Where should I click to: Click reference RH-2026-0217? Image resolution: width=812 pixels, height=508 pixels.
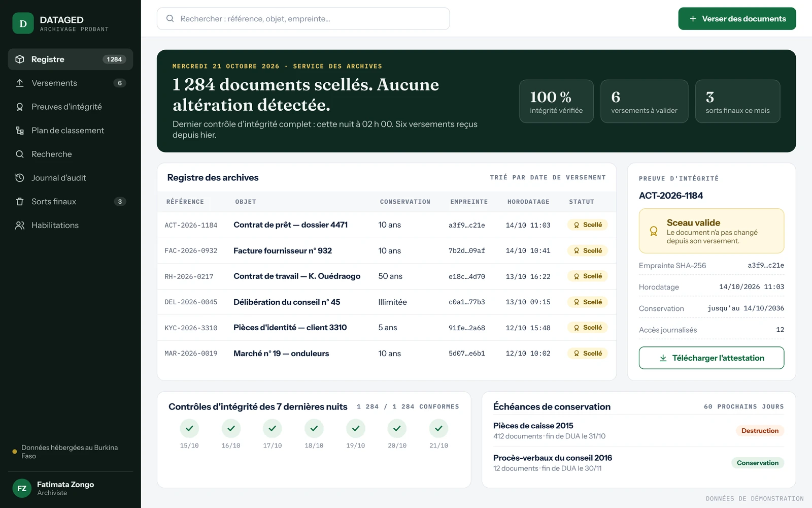coord(189,277)
